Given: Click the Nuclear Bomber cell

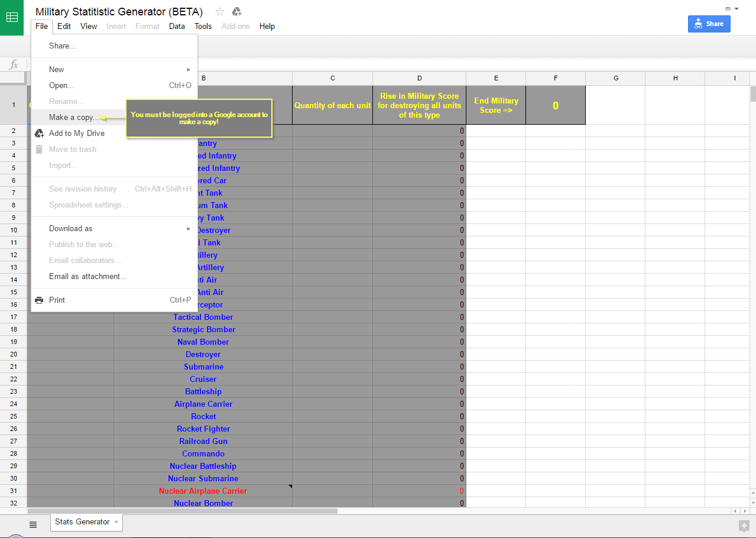Looking at the screenshot, I should coord(203,503).
